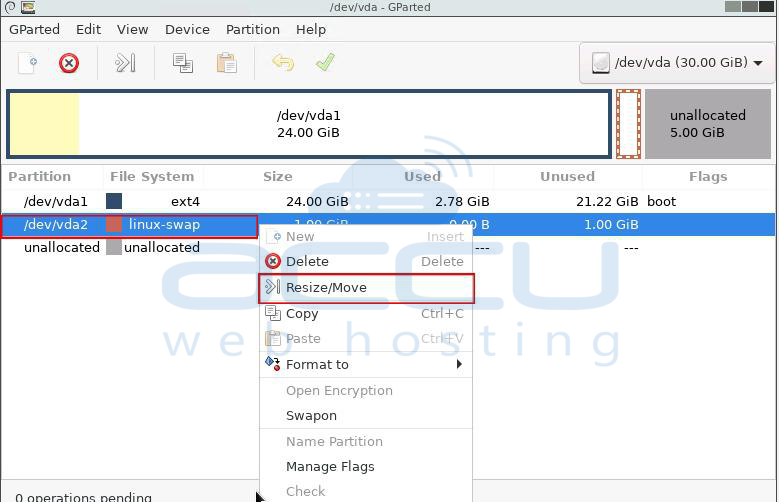Click the boot flag of /dev/vda1
This screenshot has height=502, width=779.
click(661, 201)
